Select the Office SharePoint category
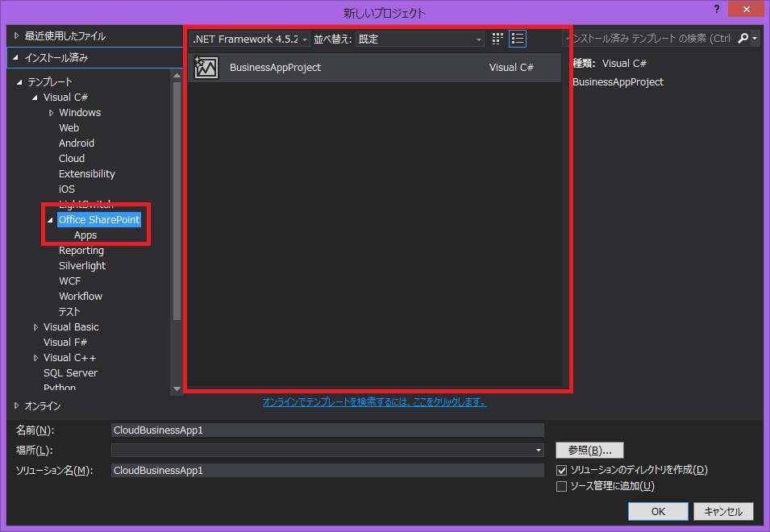The image size is (770, 532). (99, 219)
